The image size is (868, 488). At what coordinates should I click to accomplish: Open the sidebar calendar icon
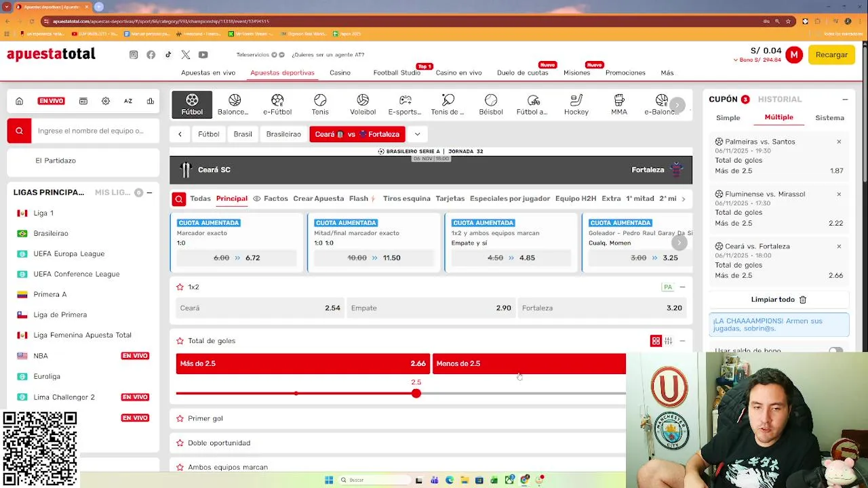click(x=83, y=101)
